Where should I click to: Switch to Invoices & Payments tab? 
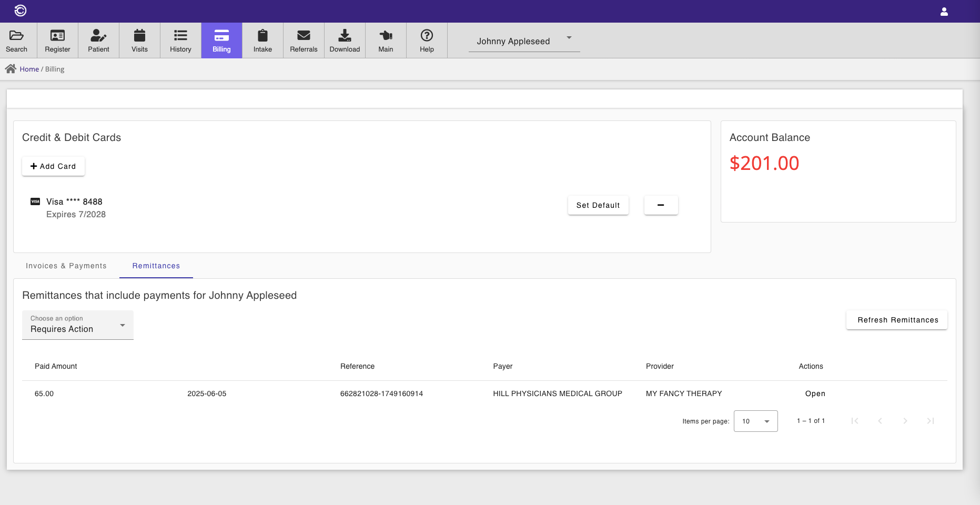tap(66, 266)
